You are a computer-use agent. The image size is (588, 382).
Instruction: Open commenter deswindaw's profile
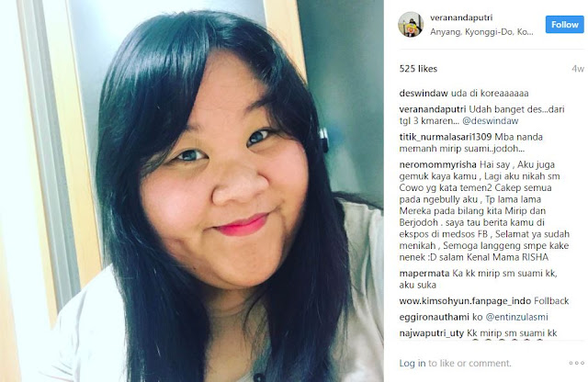pos(424,94)
